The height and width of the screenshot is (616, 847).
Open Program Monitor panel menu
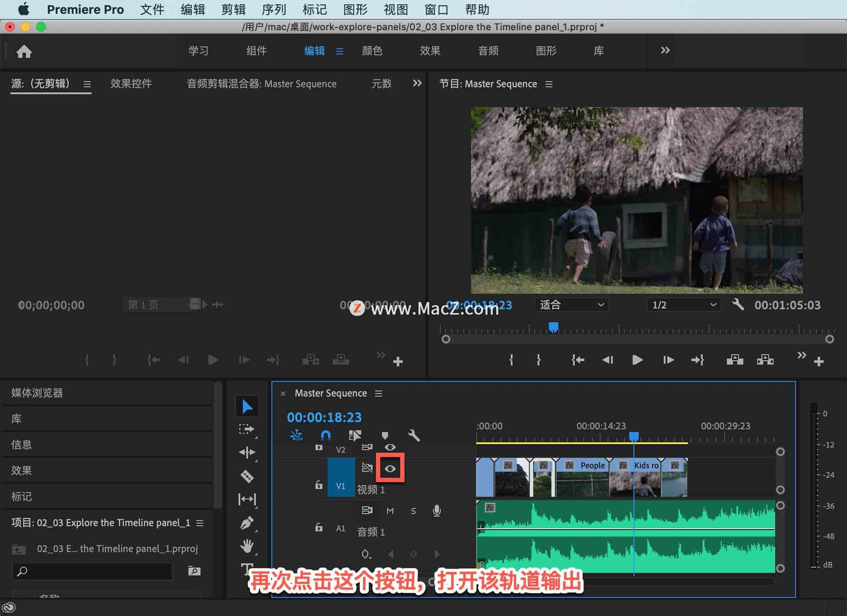549,84
